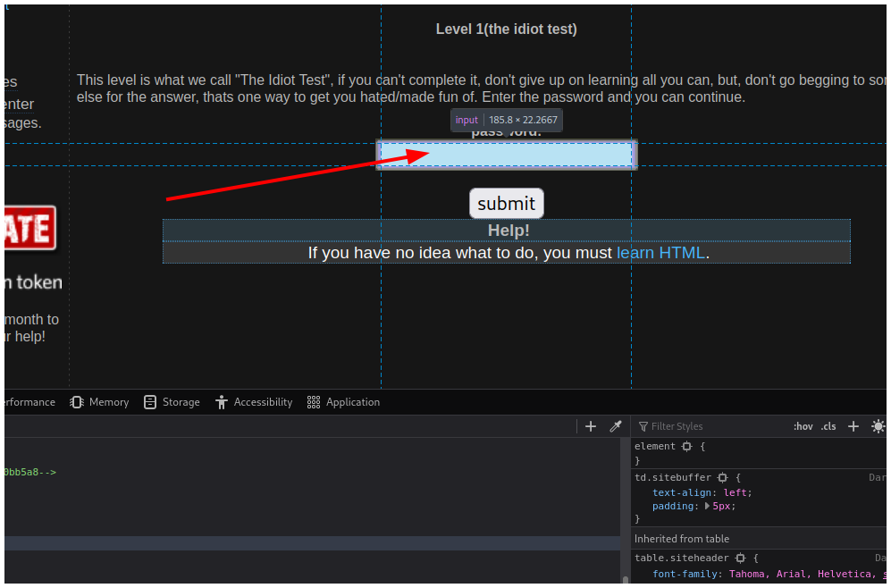Click td.sitebuffer selector highlighter icon
The image size is (891, 588).
click(x=722, y=478)
